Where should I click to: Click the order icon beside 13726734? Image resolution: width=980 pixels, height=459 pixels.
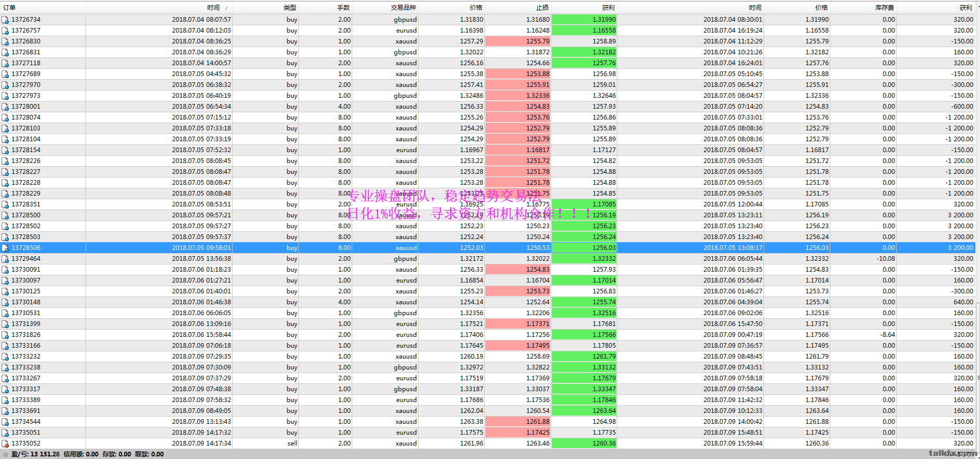[x=5, y=20]
